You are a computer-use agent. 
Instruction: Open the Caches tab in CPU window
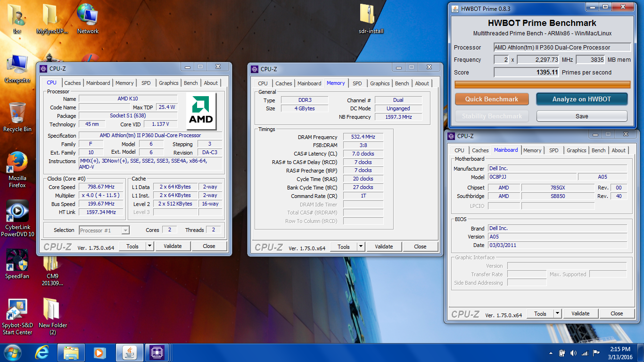point(73,83)
